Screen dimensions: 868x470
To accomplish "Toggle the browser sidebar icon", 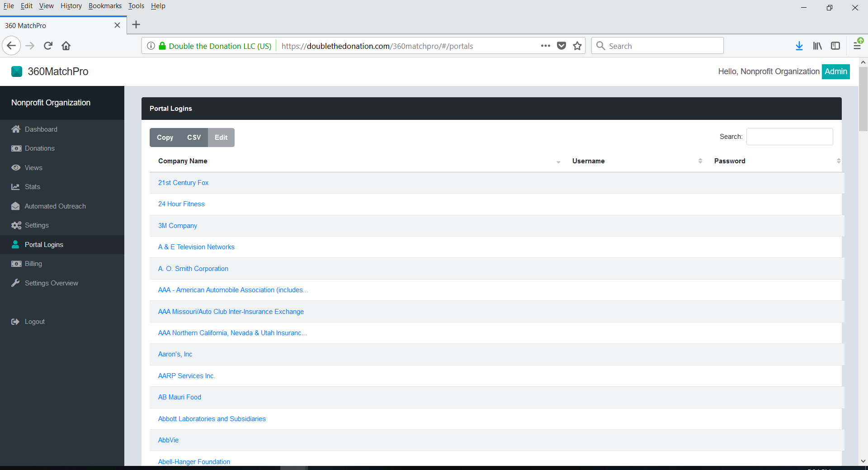I will tap(835, 46).
